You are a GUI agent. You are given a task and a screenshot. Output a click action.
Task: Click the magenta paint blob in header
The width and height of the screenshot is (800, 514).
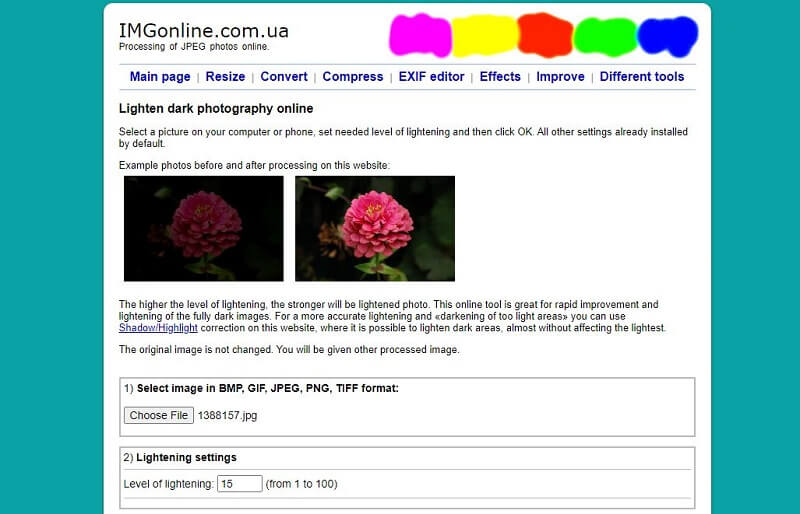point(420,35)
